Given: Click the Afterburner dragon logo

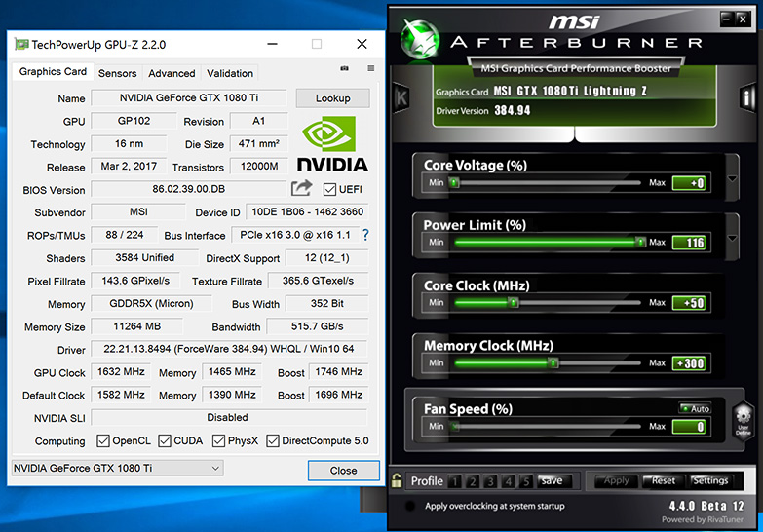Looking at the screenshot, I should pyautogui.click(x=419, y=40).
